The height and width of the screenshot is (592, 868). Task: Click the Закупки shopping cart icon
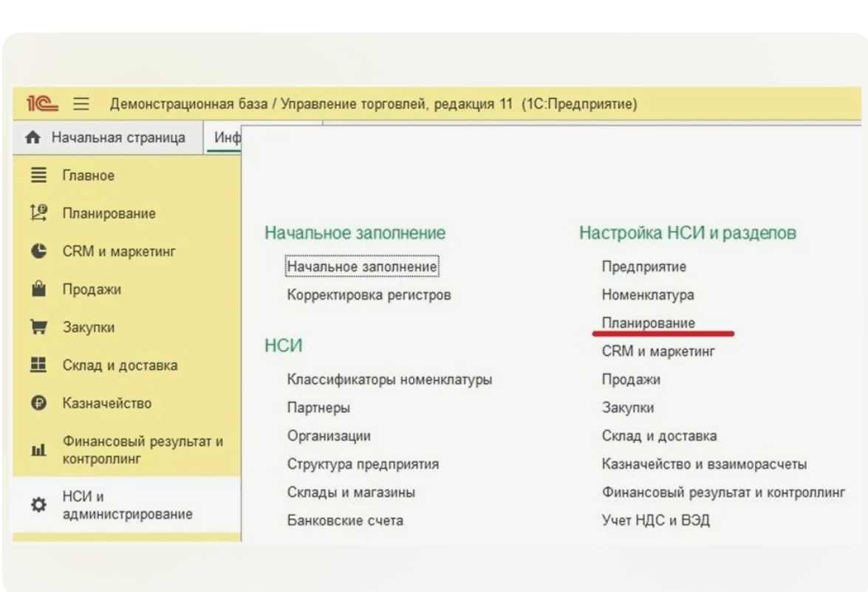[x=38, y=327]
